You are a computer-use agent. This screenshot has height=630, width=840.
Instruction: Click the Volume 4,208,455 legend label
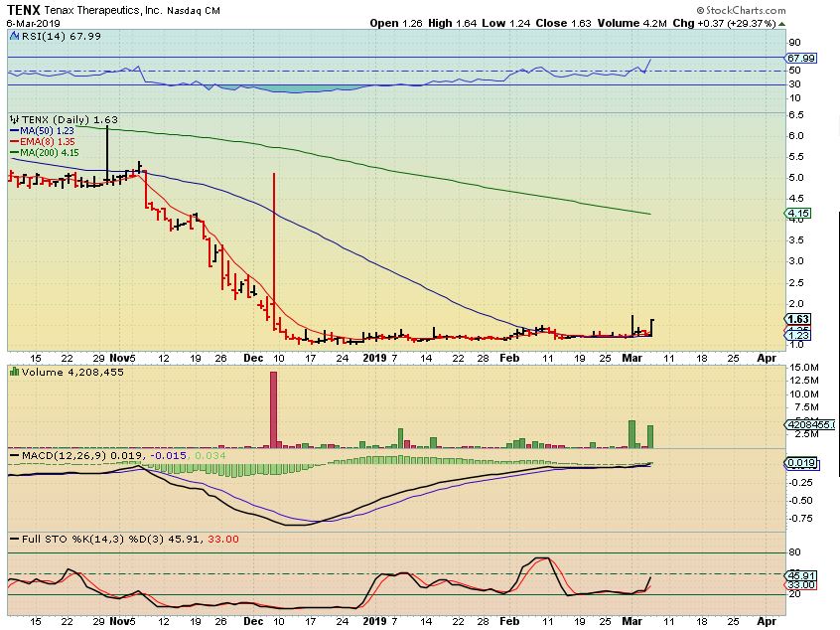pos(72,372)
